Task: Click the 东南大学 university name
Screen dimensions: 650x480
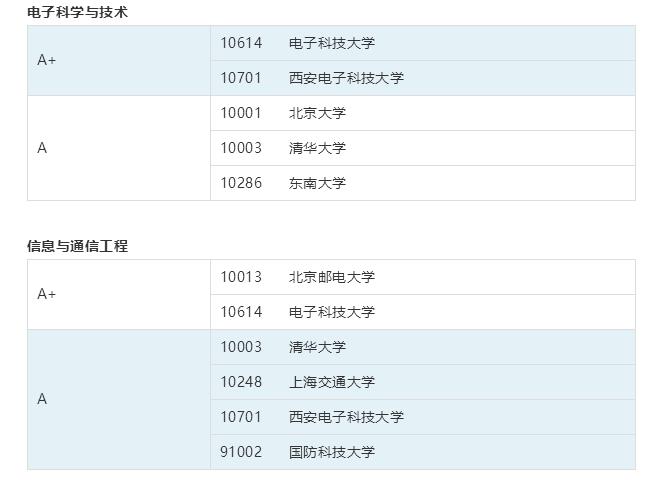Action: coord(317,183)
